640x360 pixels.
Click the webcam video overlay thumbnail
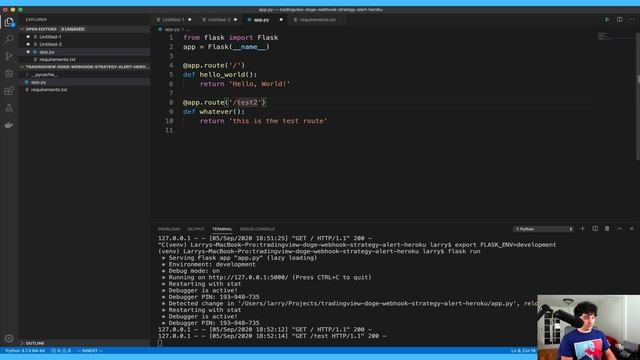(589, 327)
